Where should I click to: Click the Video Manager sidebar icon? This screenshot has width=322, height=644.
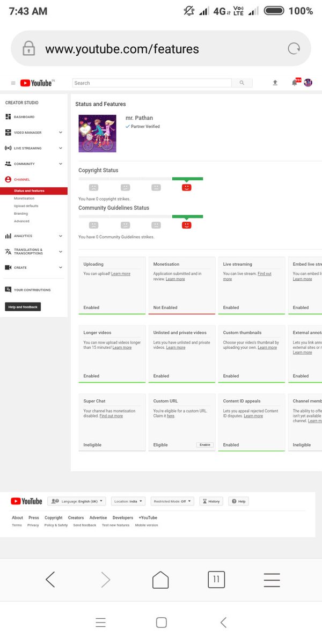8,133
